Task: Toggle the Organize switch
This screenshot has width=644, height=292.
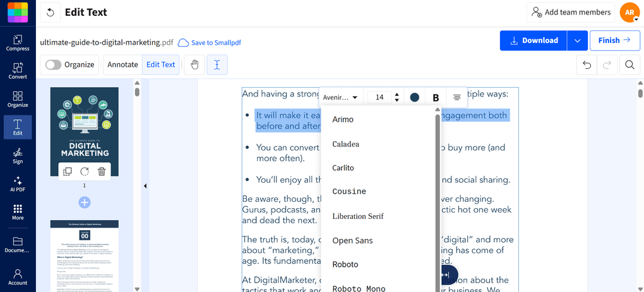Action: point(54,65)
